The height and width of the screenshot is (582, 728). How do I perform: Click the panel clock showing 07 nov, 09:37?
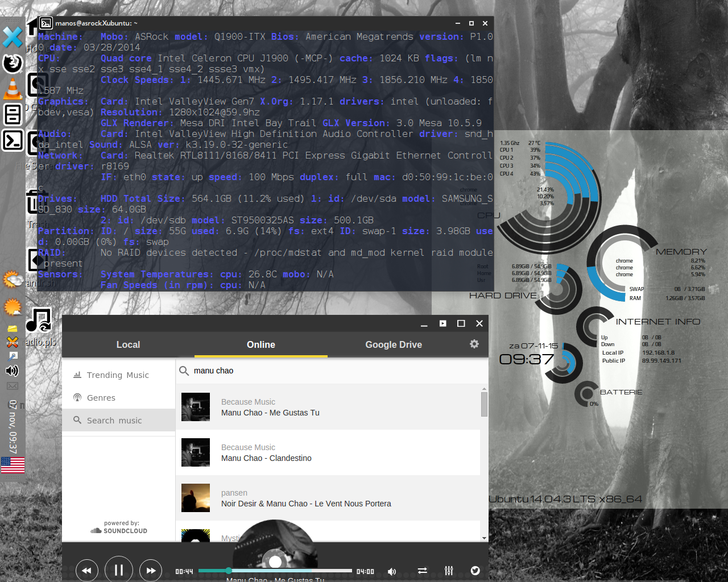(13, 427)
